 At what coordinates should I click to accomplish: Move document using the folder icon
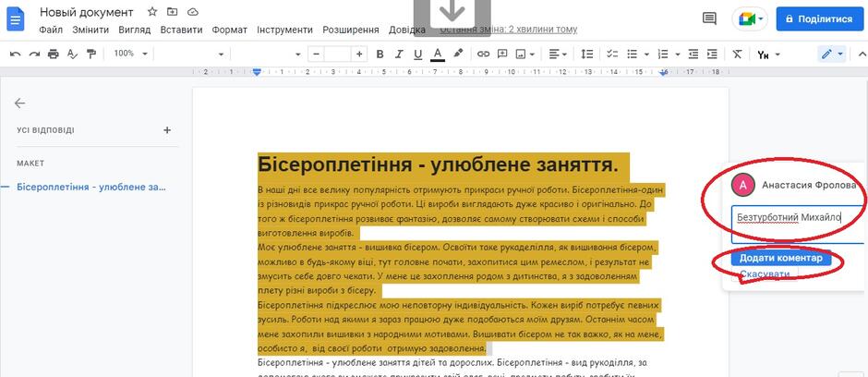click(x=172, y=12)
